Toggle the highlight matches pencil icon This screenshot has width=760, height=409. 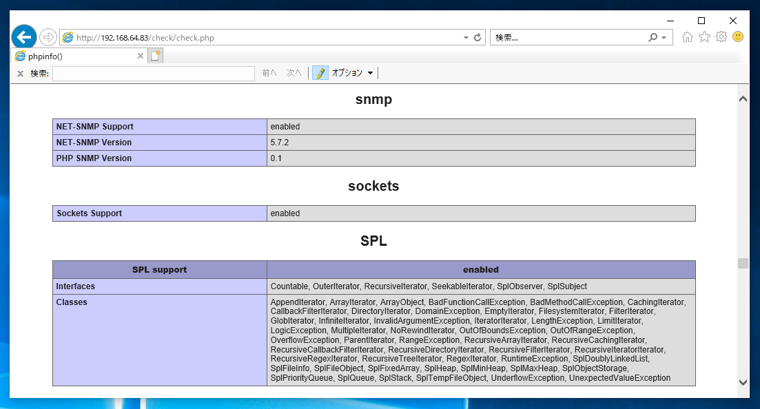(320, 73)
